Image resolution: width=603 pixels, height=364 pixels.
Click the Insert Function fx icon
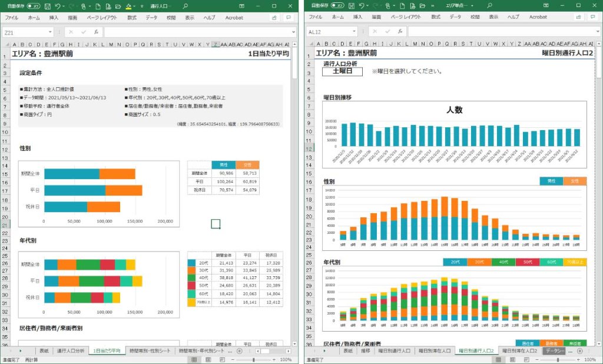(97, 31)
